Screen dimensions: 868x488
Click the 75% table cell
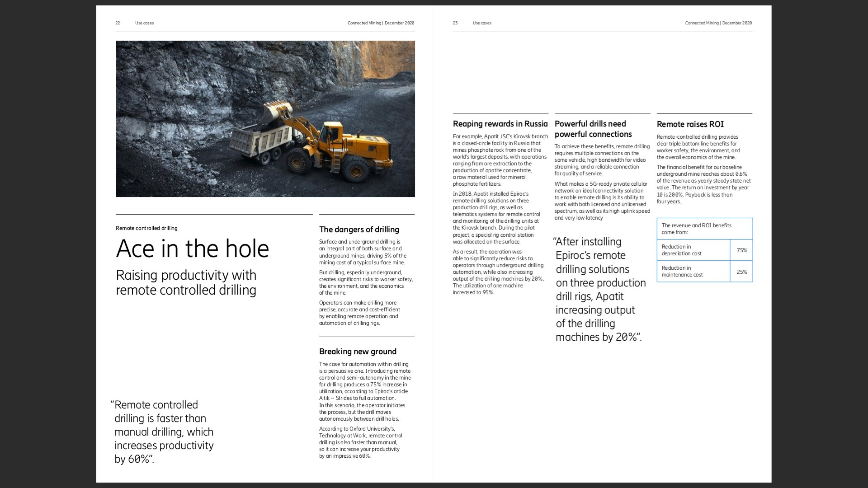click(x=741, y=250)
